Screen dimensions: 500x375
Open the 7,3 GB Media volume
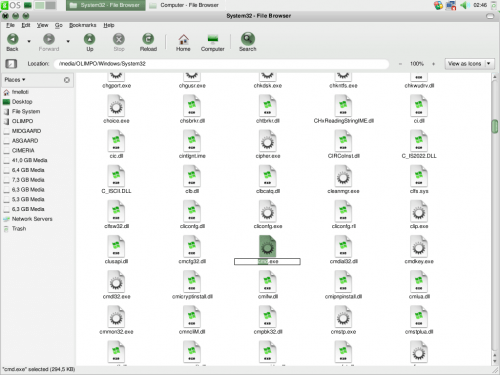(x=28, y=180)
